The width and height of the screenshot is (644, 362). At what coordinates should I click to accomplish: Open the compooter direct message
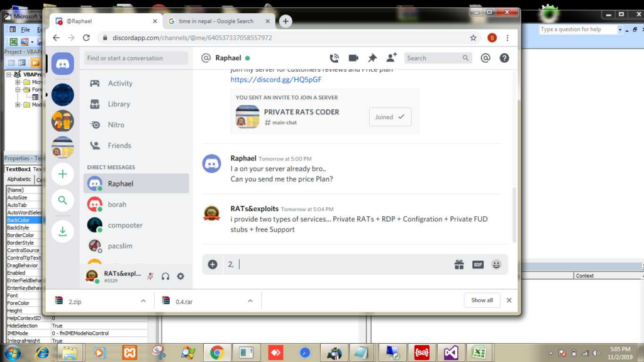tap(136, 225)
